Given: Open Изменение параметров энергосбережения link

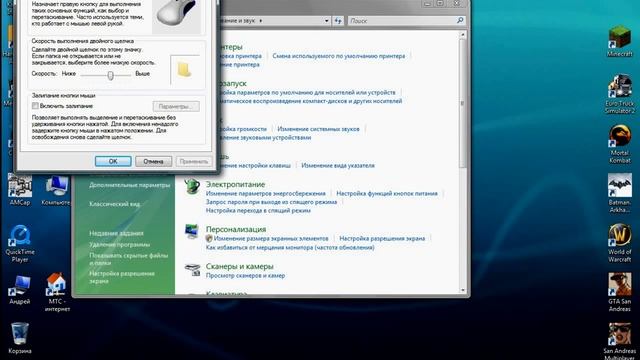Looking at the screenshot, I should click(266, 193).
